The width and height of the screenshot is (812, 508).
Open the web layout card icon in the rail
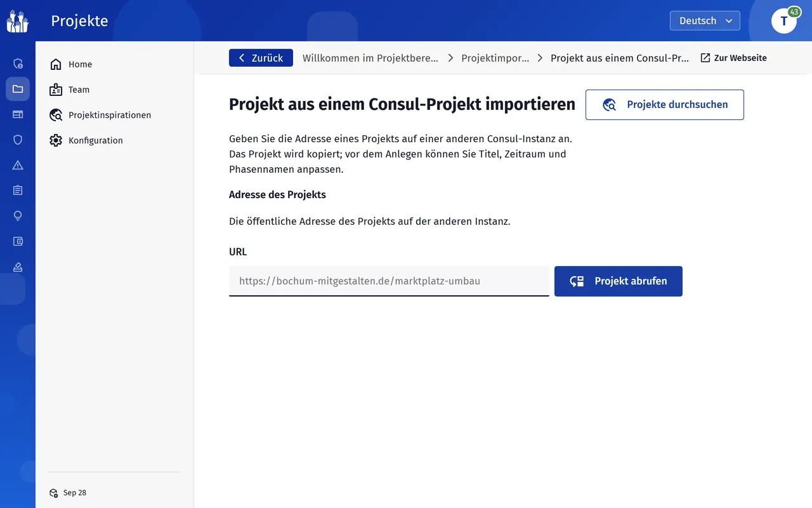pos(18,114)
